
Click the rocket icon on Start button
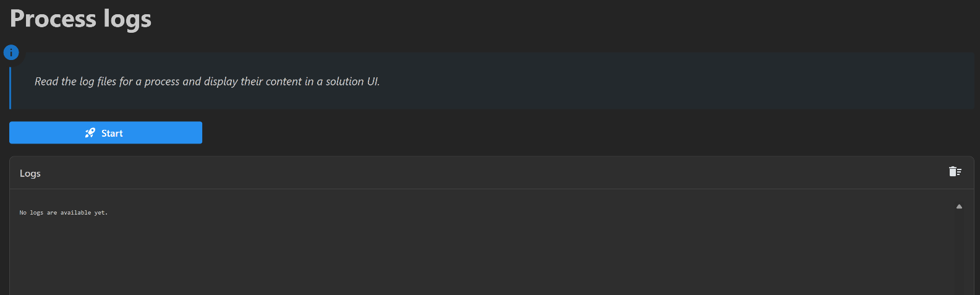[90, 133]
